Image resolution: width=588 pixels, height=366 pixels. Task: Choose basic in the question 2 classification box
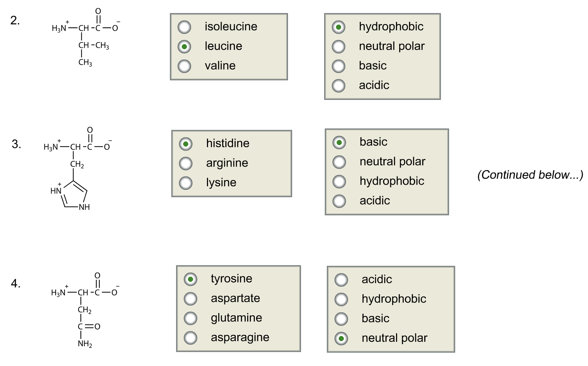tap(338, 66)
